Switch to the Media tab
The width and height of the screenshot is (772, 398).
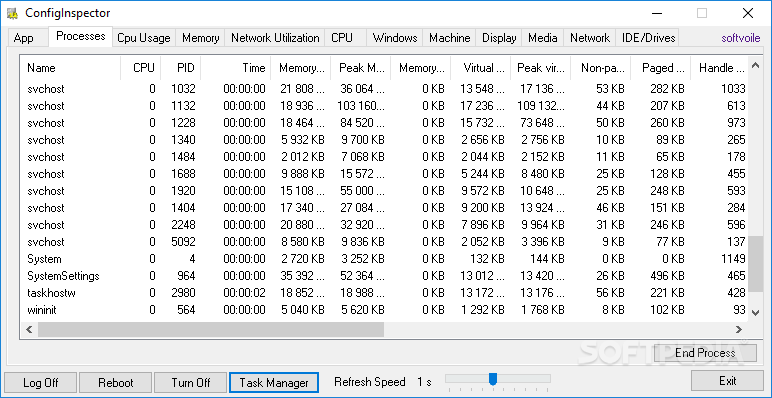coord(543,38)
